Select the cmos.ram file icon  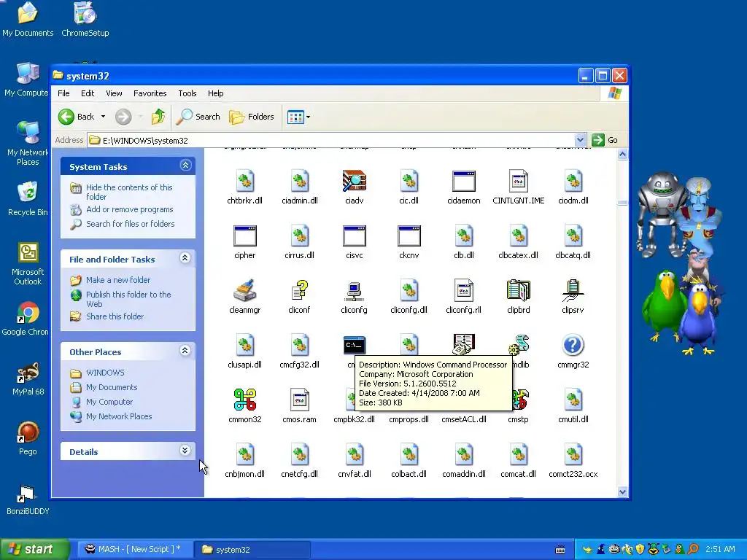tap(299, 400)
